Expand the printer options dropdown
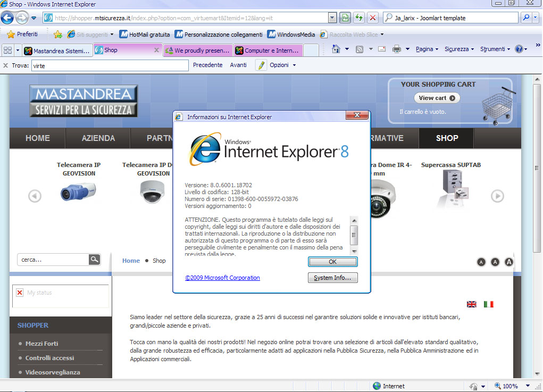Viewport: 543px width, 392px height. coord(407,49)
